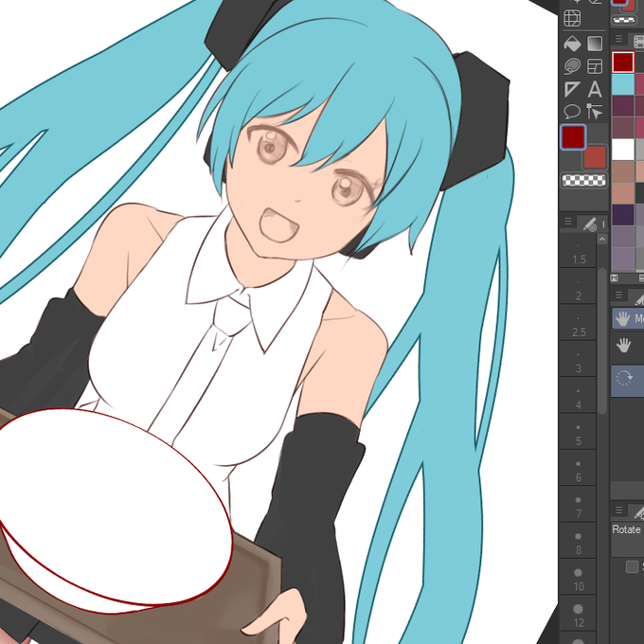Image resolution: width=644 pixels, height=644 pixels.
Task: Select the Ruler triangle tool
Action: click(572, 89)
